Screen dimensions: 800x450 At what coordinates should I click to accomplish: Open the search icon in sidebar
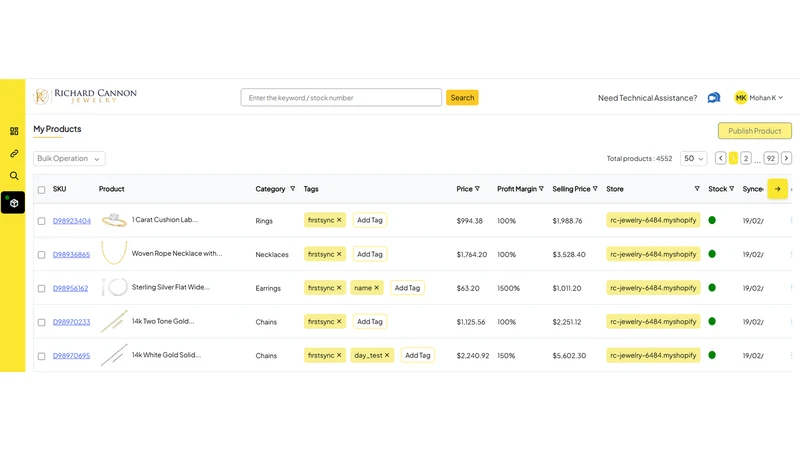pos(14,176)
